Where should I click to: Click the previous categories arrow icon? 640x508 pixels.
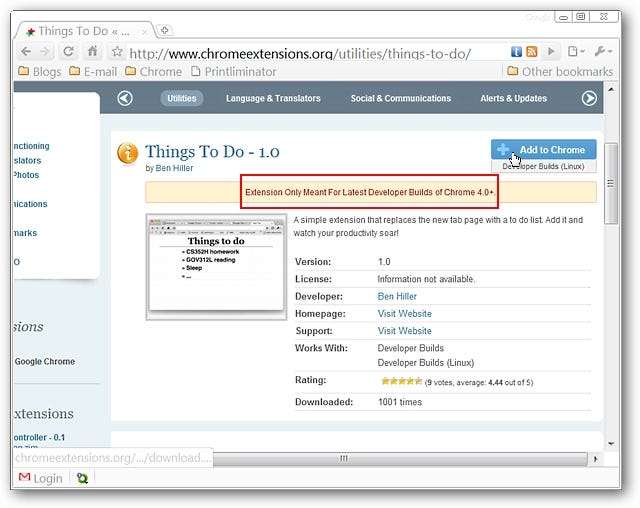[x=125, y=98]
